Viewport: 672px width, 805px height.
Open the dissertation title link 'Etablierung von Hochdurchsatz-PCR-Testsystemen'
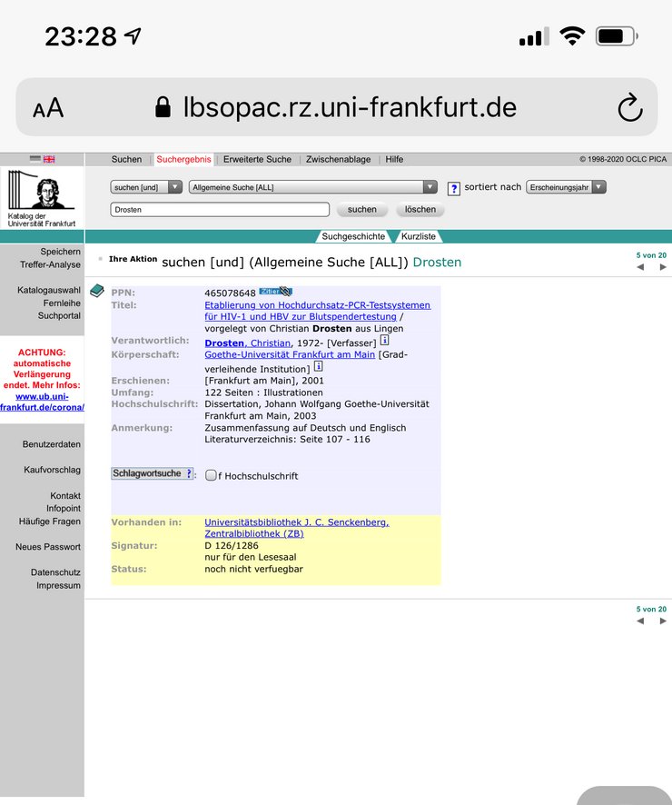[318, 311]
